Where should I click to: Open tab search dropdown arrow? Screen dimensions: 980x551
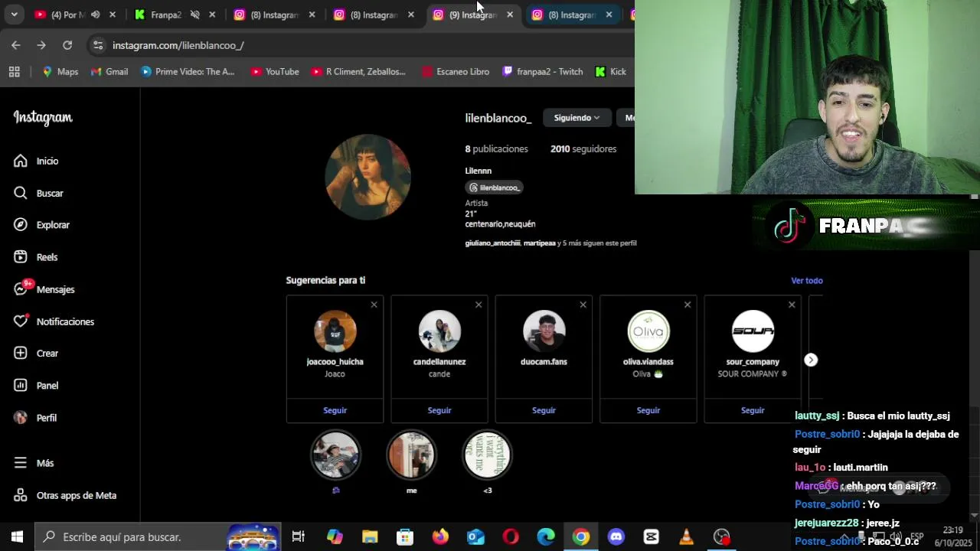(x=14, y=15)
